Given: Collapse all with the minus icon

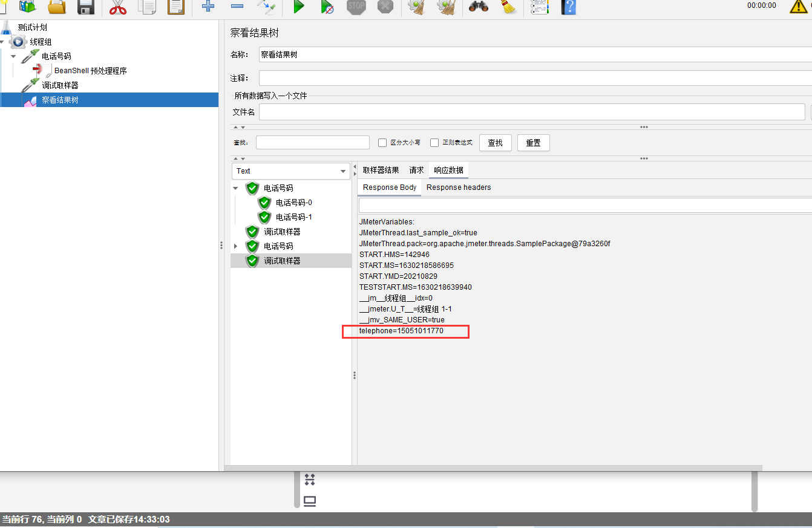Looking at the screenshot, I should coord(237,7).
